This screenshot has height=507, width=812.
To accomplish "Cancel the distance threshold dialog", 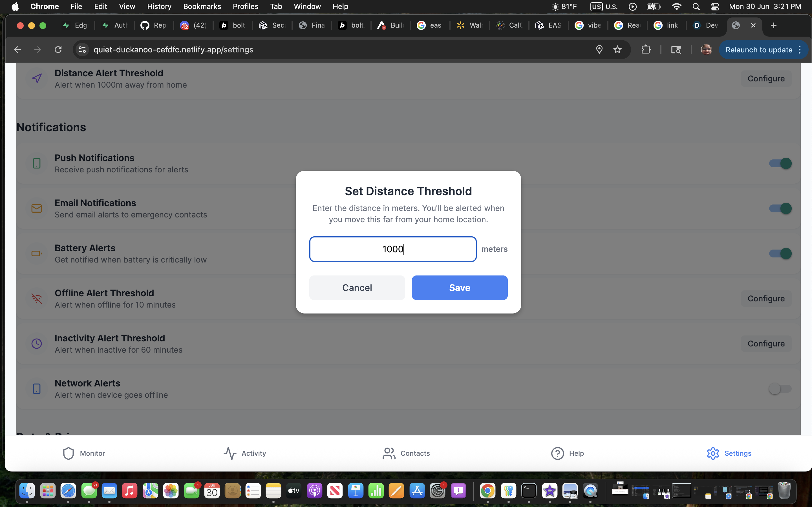I will point(357,288).
